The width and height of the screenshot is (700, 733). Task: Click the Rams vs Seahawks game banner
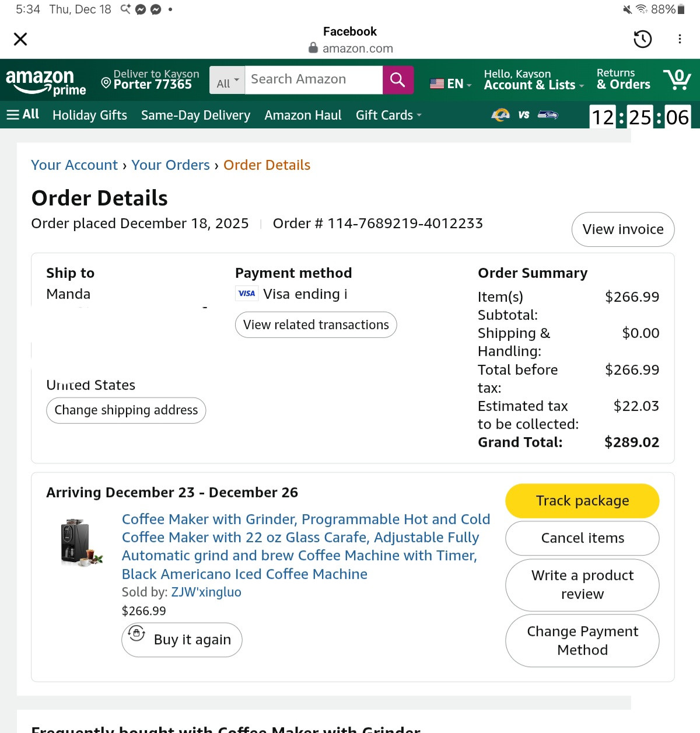pos(525,115)
